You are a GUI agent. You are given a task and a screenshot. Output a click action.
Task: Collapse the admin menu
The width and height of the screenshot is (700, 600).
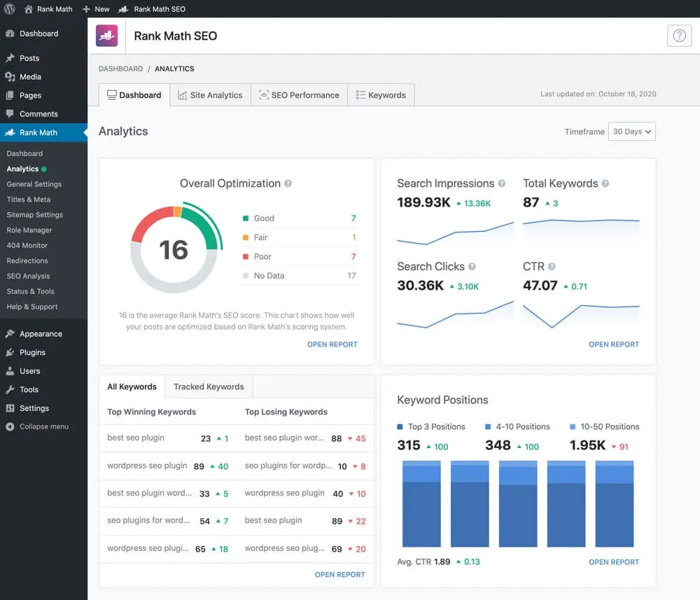coord(39,426)
